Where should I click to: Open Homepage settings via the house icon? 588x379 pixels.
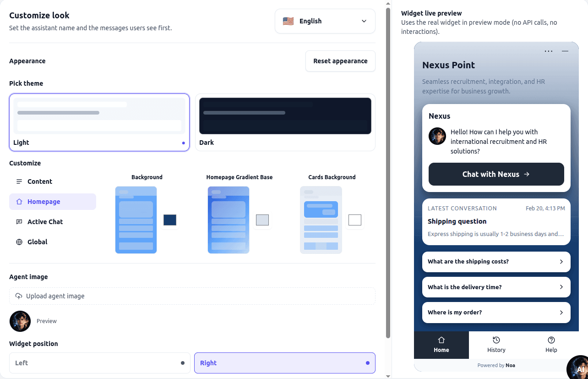click(x=18, y=202)
